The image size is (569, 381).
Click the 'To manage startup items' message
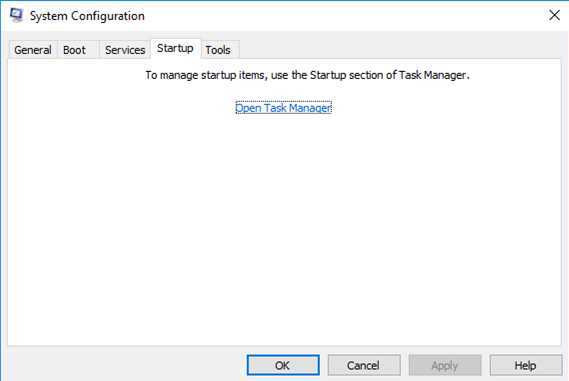(307, 75)
